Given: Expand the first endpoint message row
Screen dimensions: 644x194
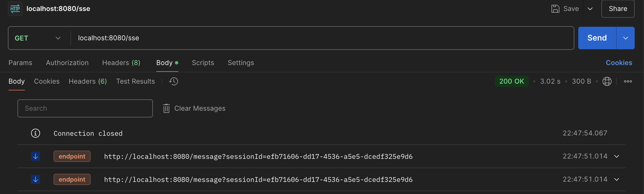Looking at the screenshot, I should coord(617,156).
